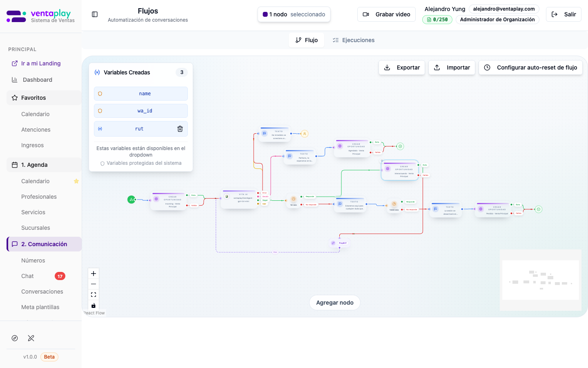588x368 pixels.
Task: Click the green start node on canvas
Action: pos(131,200)
